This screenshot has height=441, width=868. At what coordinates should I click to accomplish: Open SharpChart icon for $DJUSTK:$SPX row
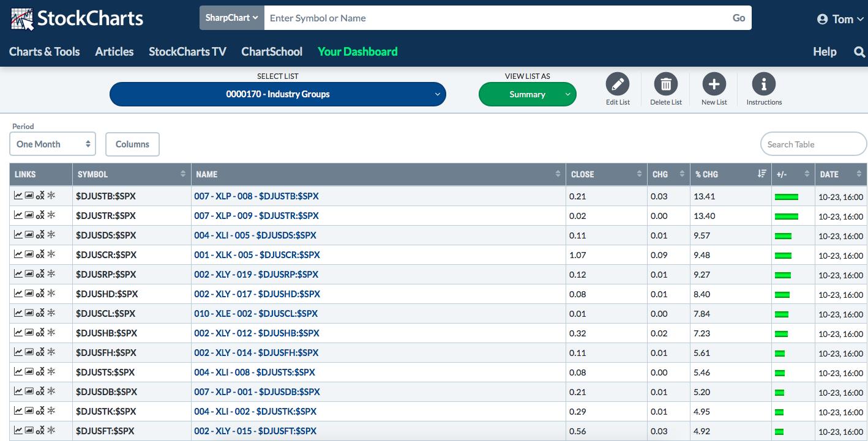tap(18, 411)
